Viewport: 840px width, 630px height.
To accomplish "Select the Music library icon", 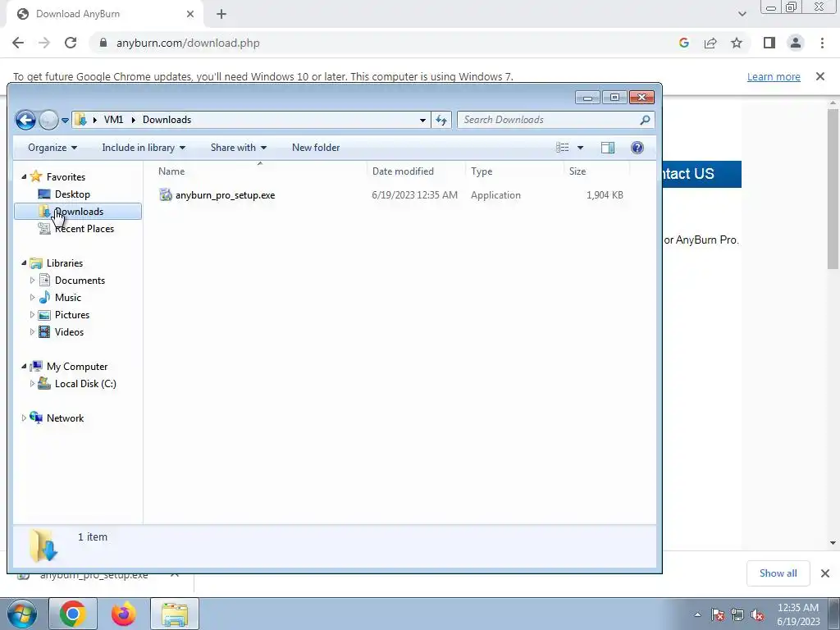I will pyautogui.click(x=45, y=297).
